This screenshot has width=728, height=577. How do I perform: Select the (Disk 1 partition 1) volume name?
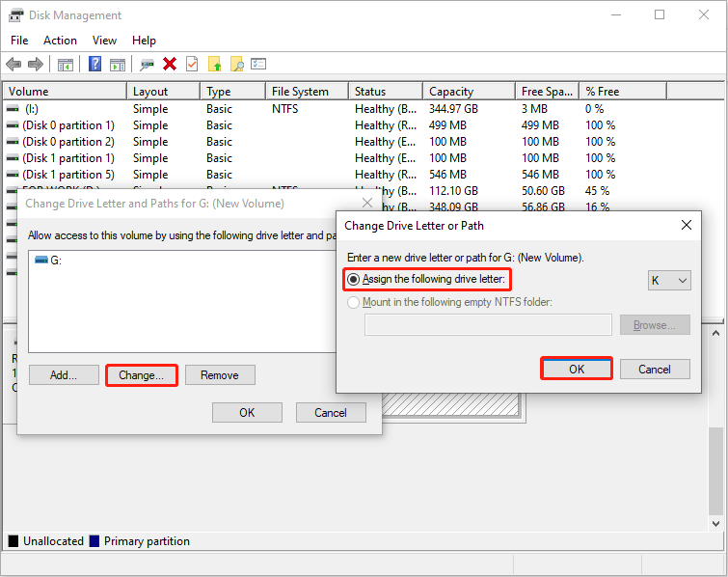[68, 158]
